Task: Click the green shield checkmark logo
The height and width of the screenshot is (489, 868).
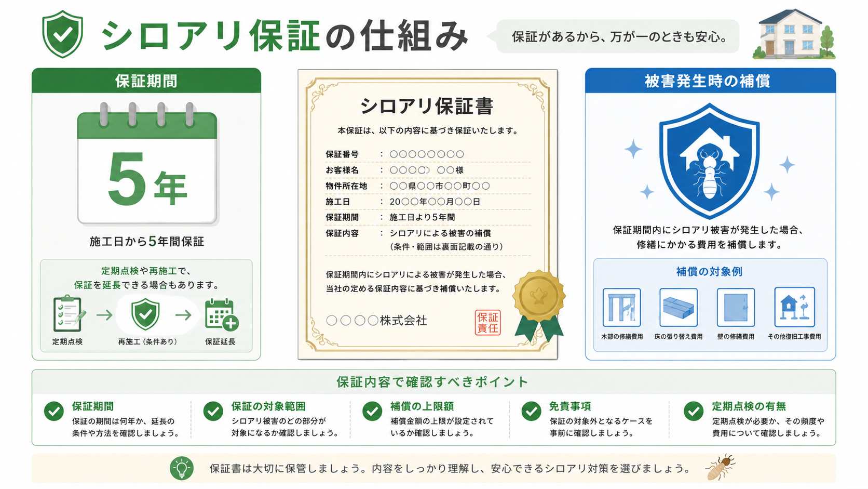Action: [x=62, y=34]
